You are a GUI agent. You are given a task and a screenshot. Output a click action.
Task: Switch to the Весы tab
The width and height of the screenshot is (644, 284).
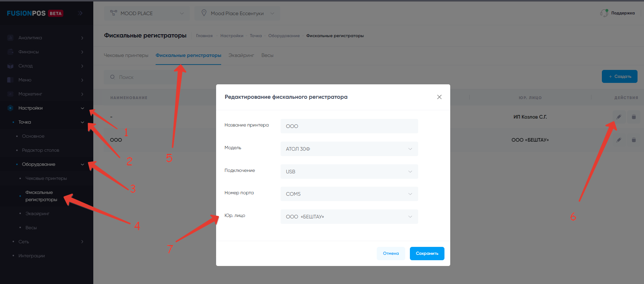pos(267,55)
